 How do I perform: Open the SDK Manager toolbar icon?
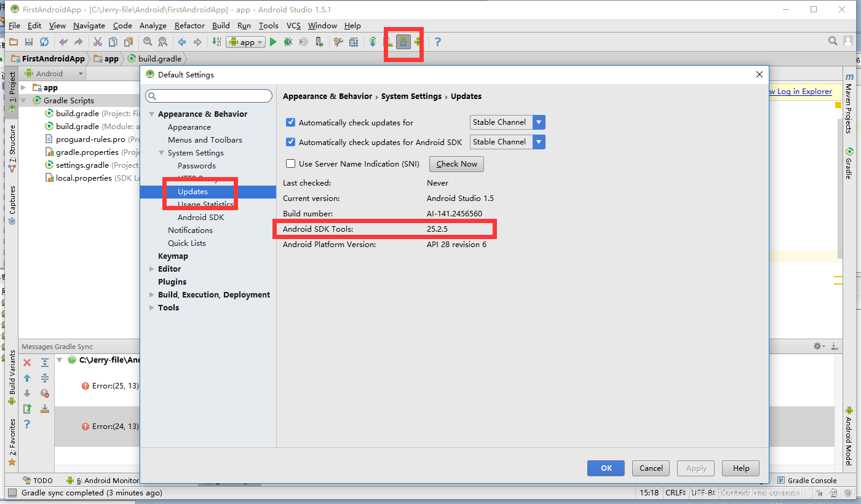[403, 42]
